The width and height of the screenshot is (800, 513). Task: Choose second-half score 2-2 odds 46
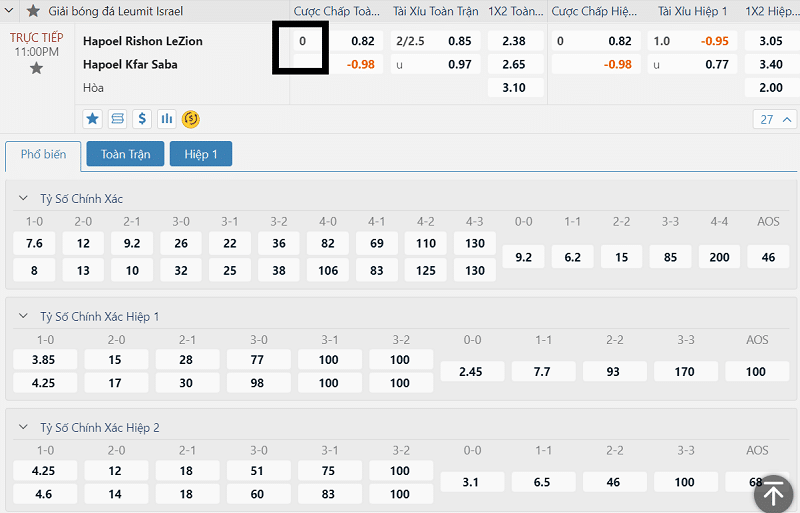tap(615, 482)
